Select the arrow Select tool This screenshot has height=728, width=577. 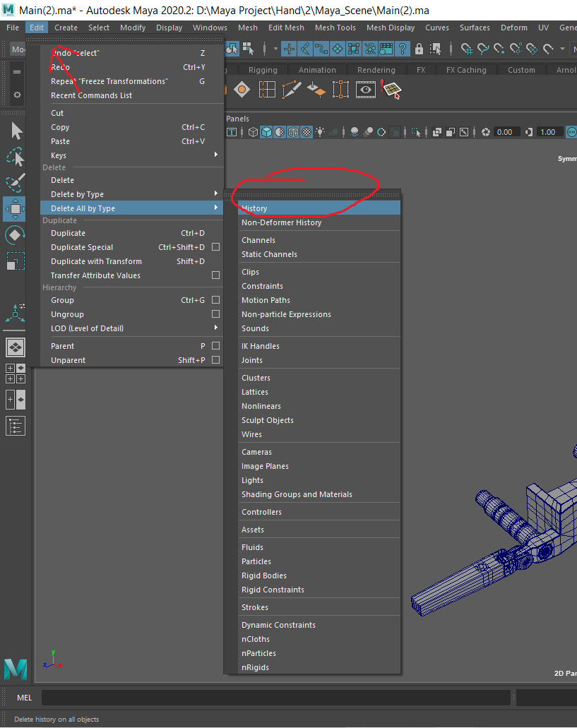click(16, 131)
